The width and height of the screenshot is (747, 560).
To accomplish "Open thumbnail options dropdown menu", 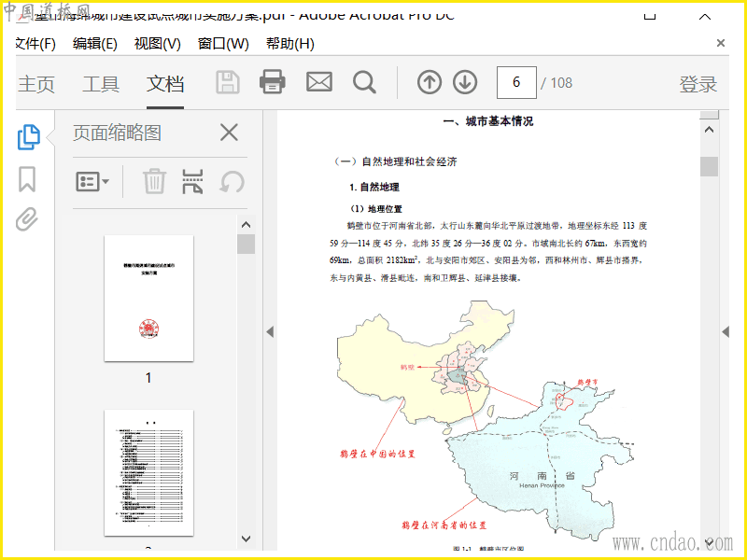I will 92,181.
